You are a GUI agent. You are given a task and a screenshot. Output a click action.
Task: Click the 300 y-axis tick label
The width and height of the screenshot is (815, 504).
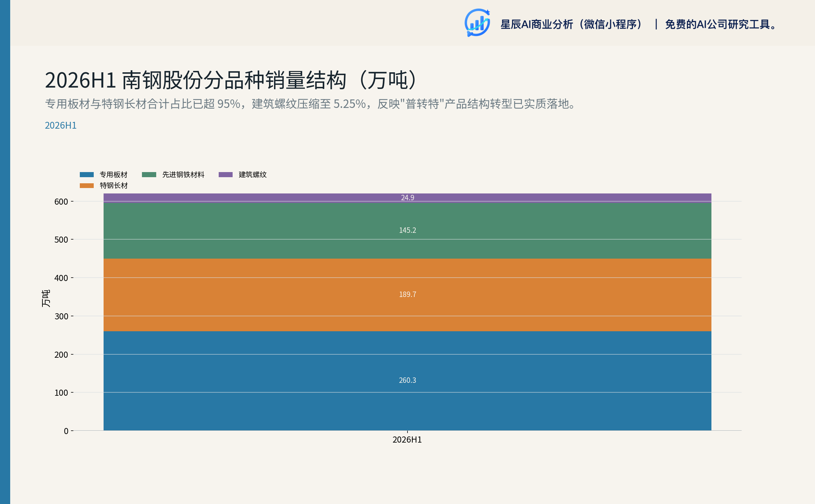pos(61,316)
